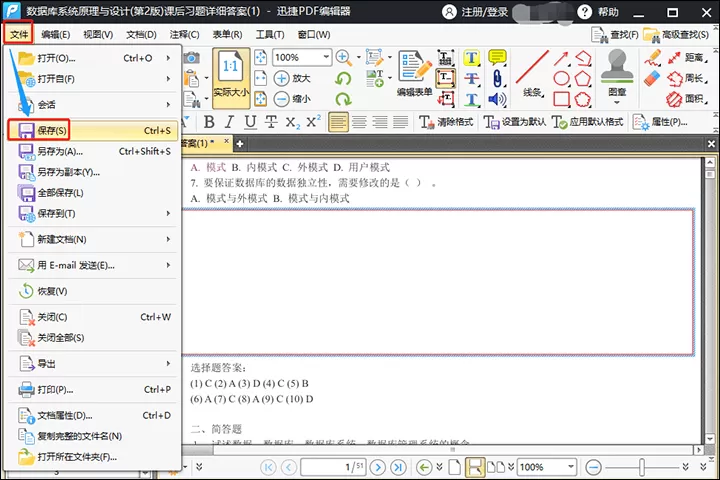
Task: Select justify alignment button
Action: point(400,122)
